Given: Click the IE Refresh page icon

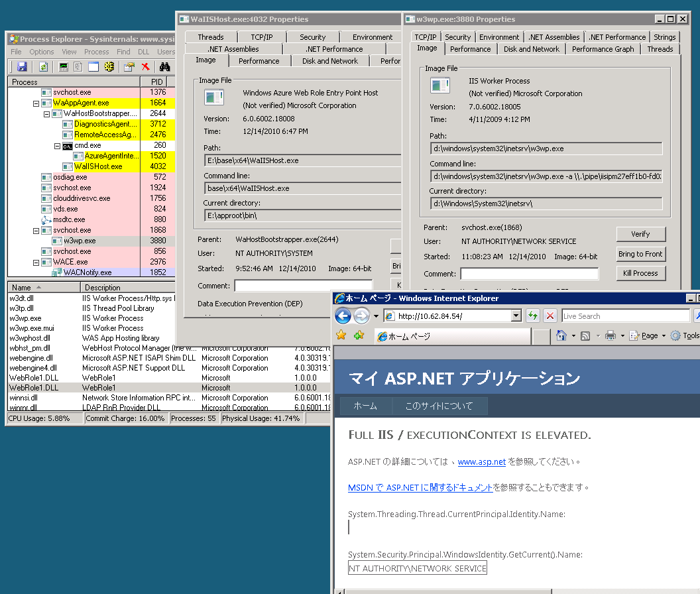Looking at the screenshot, I should pyautogui.click(x=532, y=316).
